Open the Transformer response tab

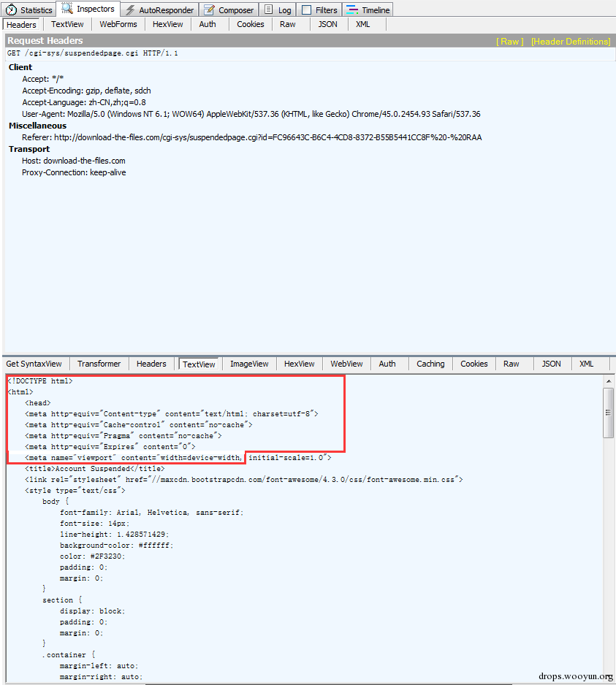[99, 364]
